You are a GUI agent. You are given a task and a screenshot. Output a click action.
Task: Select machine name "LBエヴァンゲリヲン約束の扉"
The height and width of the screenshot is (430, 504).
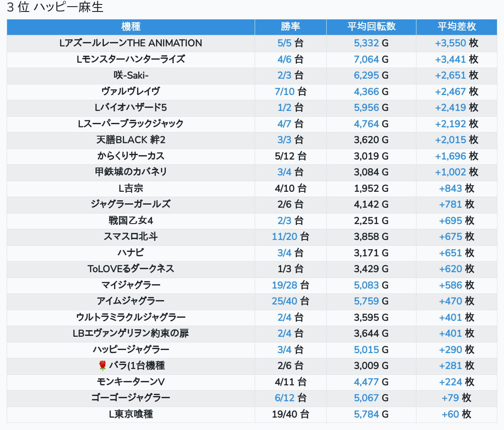[131, 334]
